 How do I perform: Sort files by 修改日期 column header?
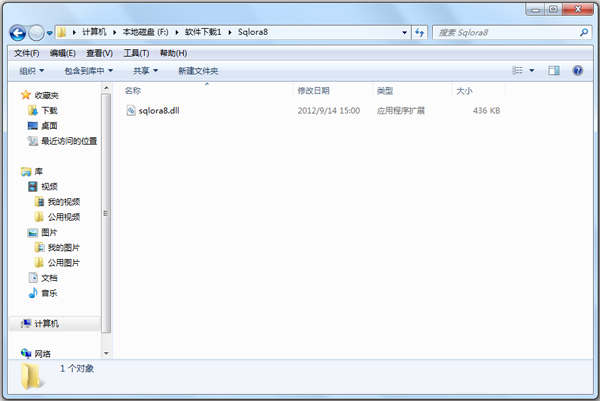314,90
